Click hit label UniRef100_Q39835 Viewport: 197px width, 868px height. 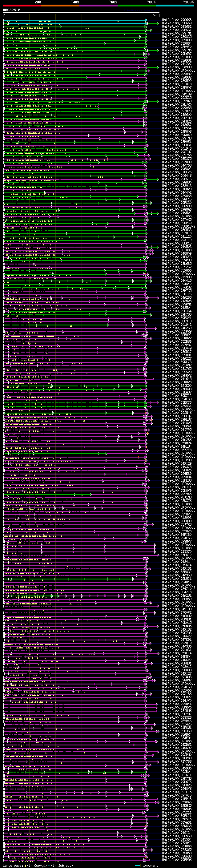177,37
